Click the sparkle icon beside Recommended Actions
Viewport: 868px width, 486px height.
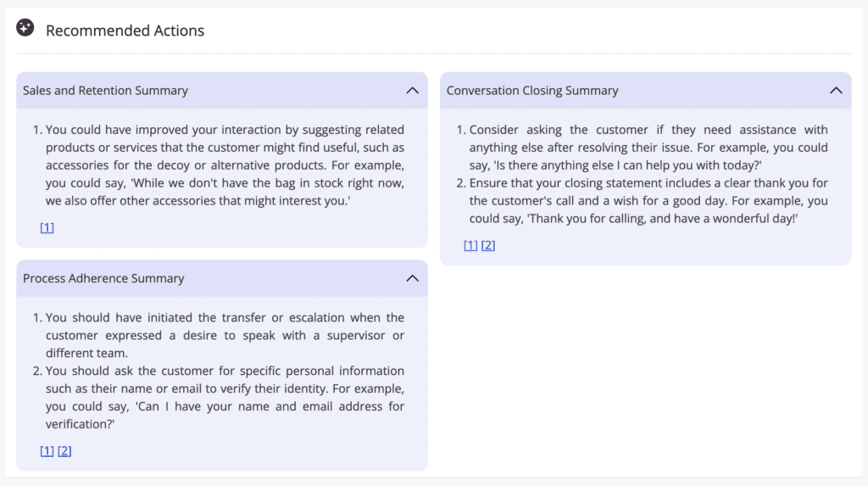[25, 28]
